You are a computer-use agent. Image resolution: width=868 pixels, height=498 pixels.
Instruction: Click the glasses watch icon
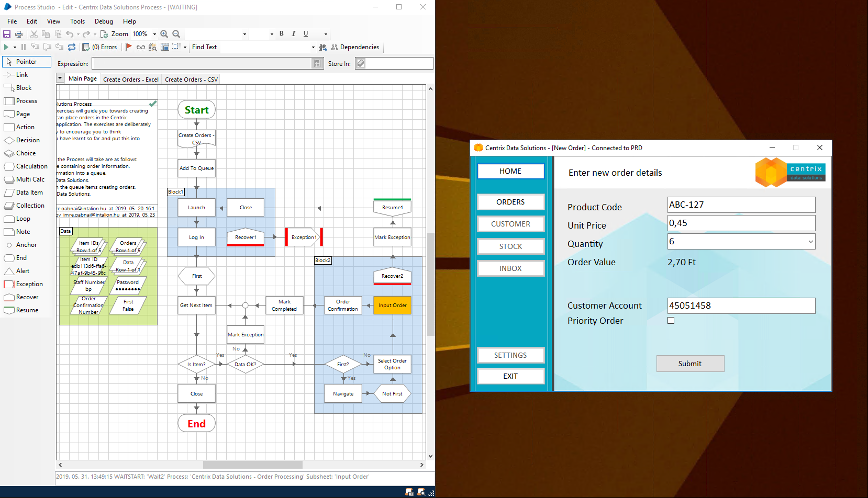[141, 47]
